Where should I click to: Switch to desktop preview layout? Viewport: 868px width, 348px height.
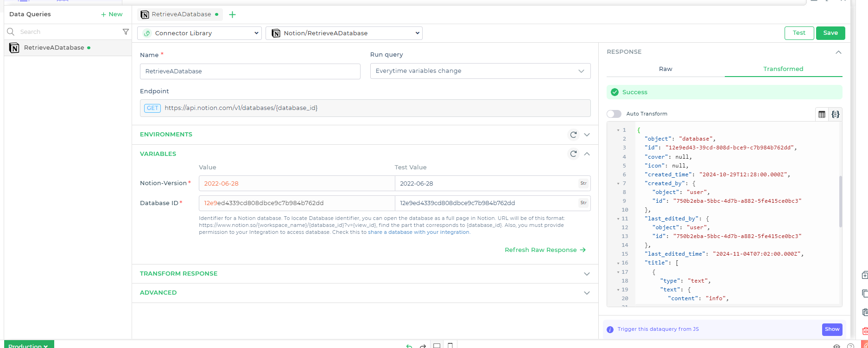(x=437, y=345)
